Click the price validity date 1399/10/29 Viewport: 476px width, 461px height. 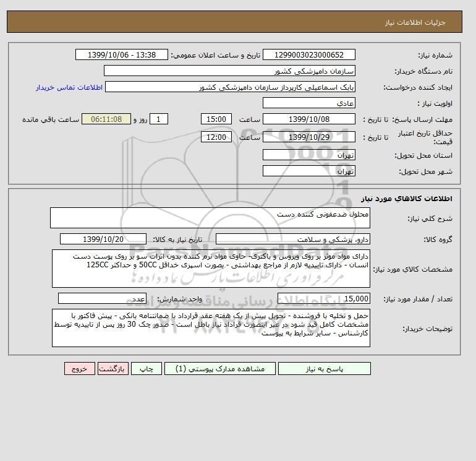(308, 137)
